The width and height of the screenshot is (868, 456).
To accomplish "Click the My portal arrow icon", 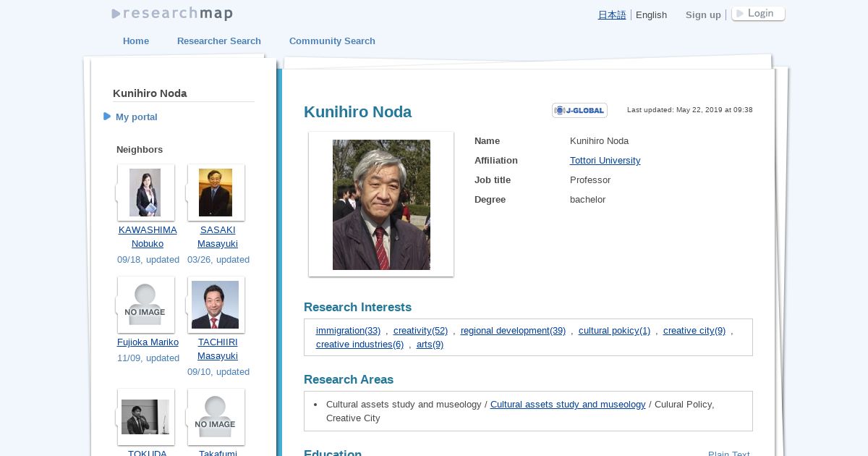I will coord(107,117).
